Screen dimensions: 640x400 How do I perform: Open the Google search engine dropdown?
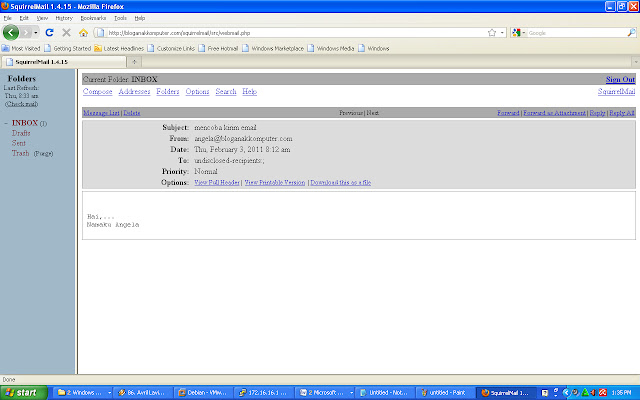518,33
